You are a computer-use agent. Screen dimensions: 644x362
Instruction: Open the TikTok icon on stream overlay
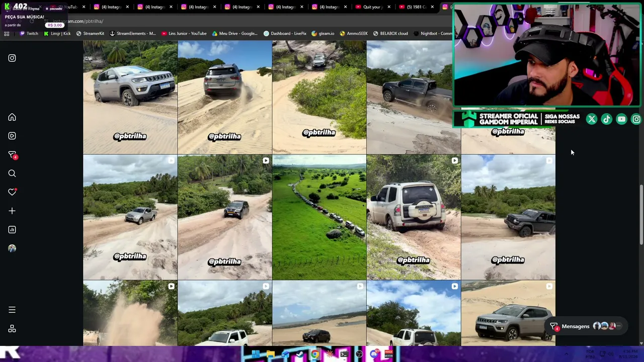click(x=607, y=119)
